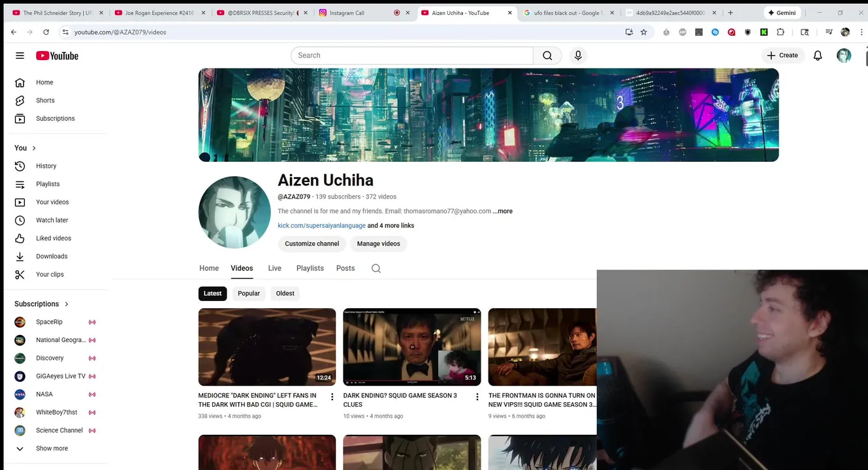Click Manage videos button
The image size is (868, 470).
click(379, 243)
